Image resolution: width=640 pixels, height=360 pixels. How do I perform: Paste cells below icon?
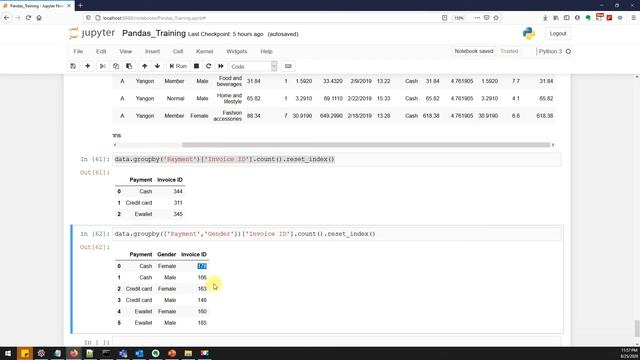[129, 66]
